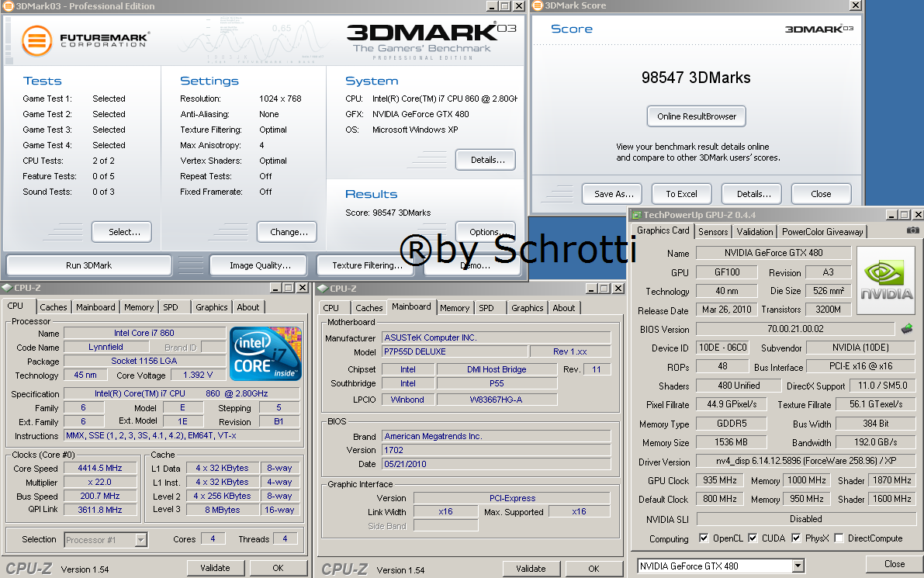This screenshot has height=578, width=924.
Task: Click Close in 3DMark Score window
Action: (x=822, y=194)
